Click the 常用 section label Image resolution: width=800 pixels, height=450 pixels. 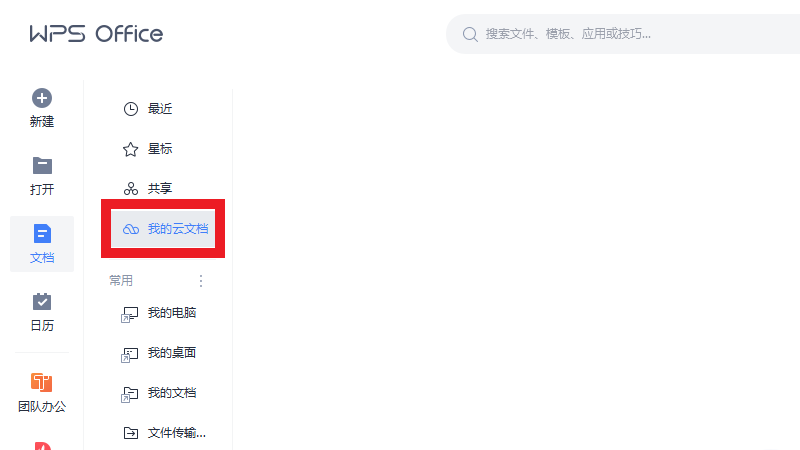pos(121,281)
